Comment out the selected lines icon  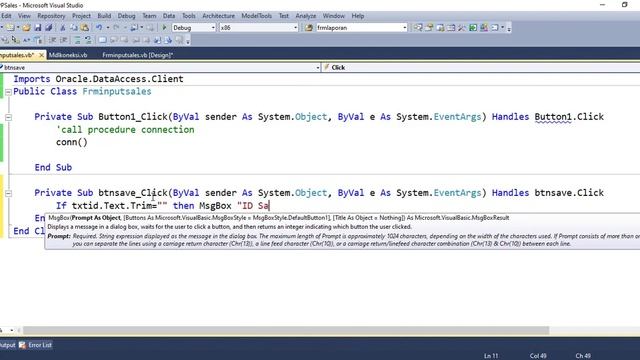pos(77,40)
